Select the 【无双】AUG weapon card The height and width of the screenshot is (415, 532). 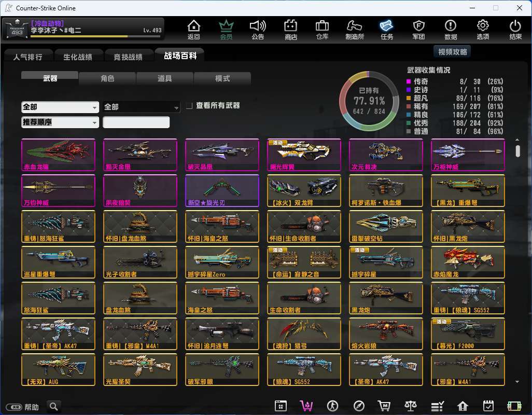[x=59, y=369]
